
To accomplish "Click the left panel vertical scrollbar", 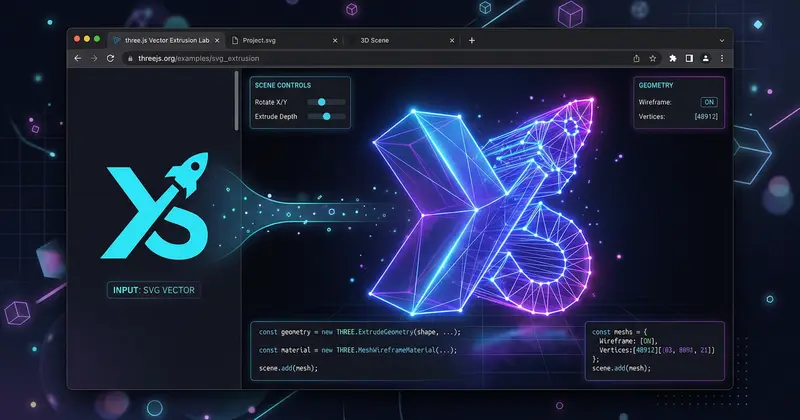I will coord(236,101).
